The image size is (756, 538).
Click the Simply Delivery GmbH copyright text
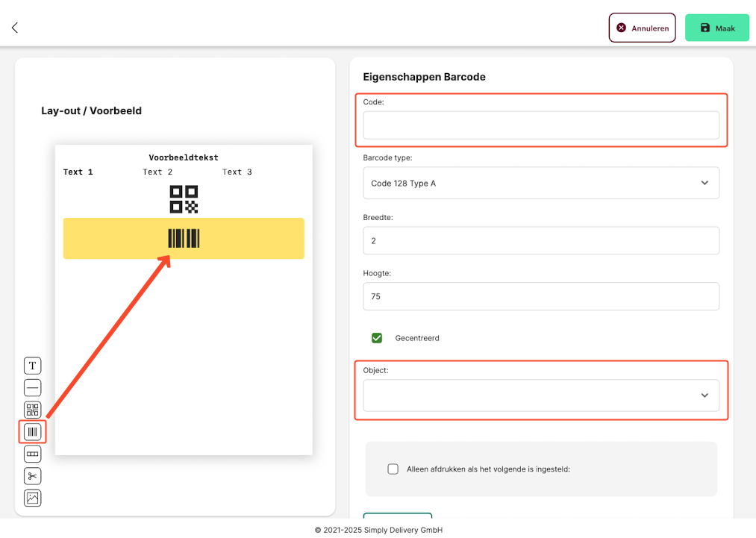378,530
